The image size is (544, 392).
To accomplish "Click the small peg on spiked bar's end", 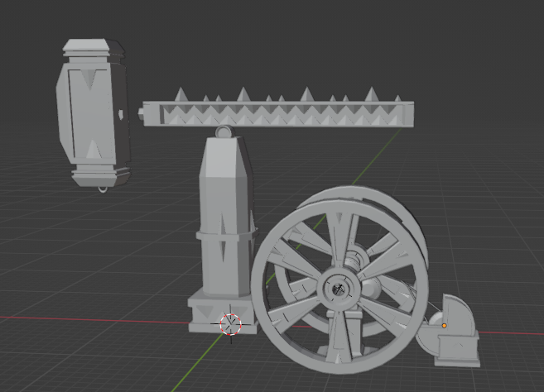I will 141,113.
